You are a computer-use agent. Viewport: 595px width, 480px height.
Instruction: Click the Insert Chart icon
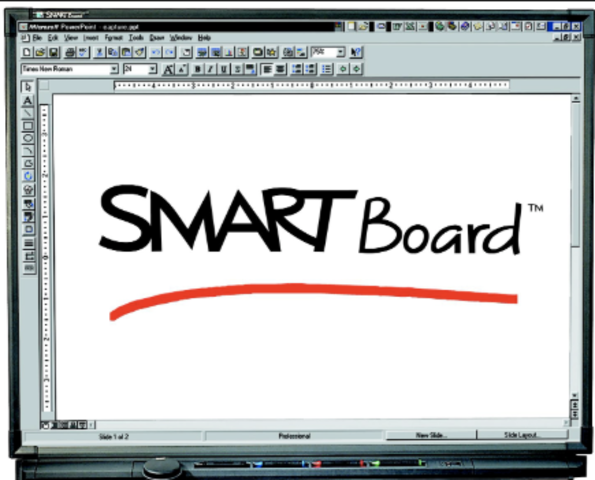pos(229,52)
